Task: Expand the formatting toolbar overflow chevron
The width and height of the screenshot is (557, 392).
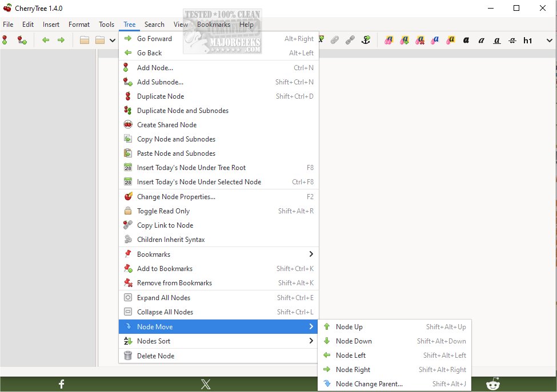Action: pyautogui.click(x=548, y=40)
